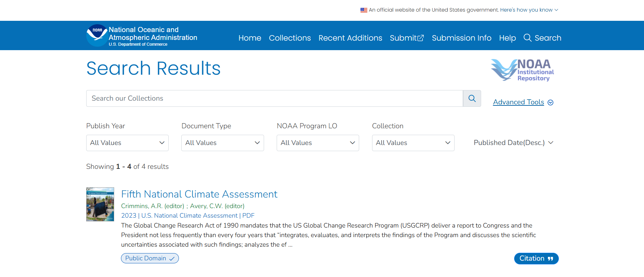Click the US flag icon in banner
This screenshot has width=644, height=277.
pyautogui.click(x=364, y=10)
